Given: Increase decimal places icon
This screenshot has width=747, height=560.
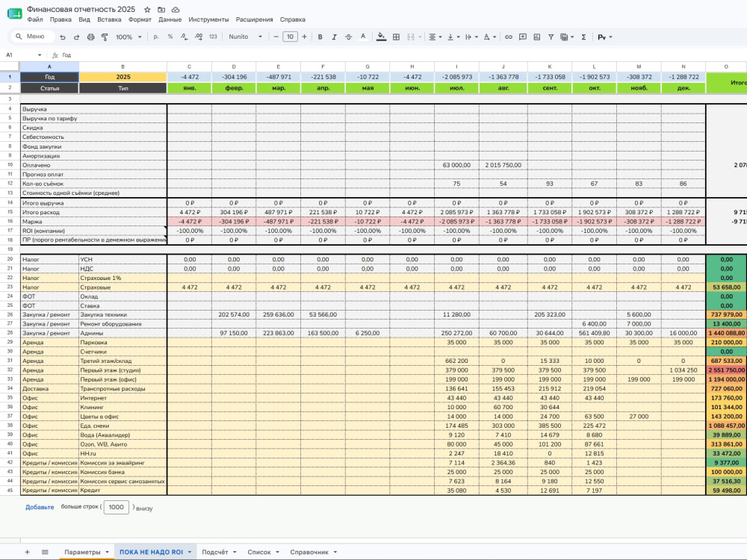Looking at the screenshot, I should tap(199, 37).
